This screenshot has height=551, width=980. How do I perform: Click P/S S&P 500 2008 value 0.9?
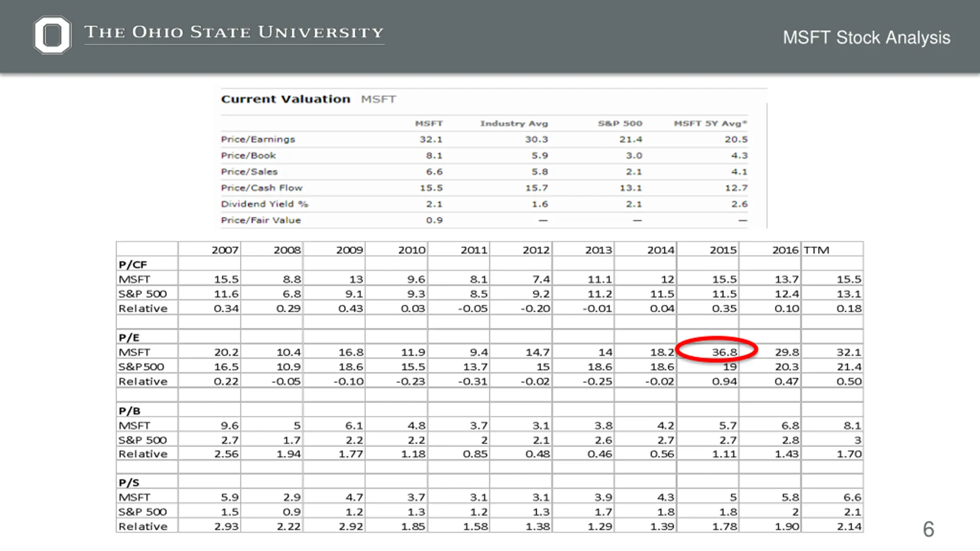click(x=292, y=512)
